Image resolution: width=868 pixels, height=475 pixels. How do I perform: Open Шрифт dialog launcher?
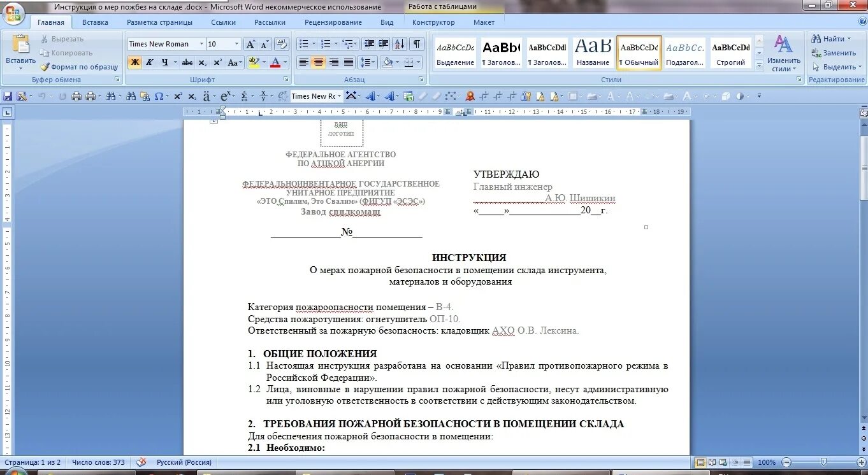[286, 80]
